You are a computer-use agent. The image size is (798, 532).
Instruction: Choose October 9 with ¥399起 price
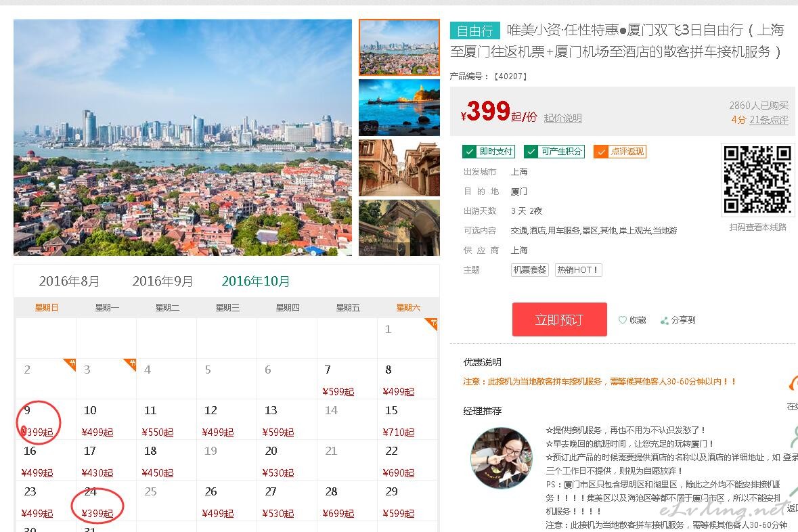pos(46,420)
